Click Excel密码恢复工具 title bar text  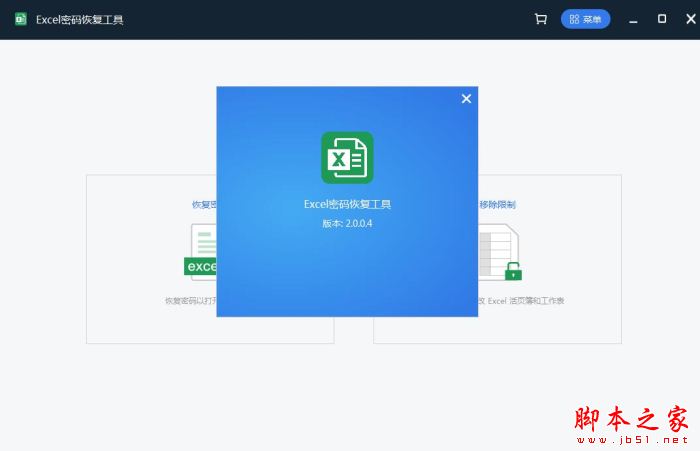coord(79,20)
